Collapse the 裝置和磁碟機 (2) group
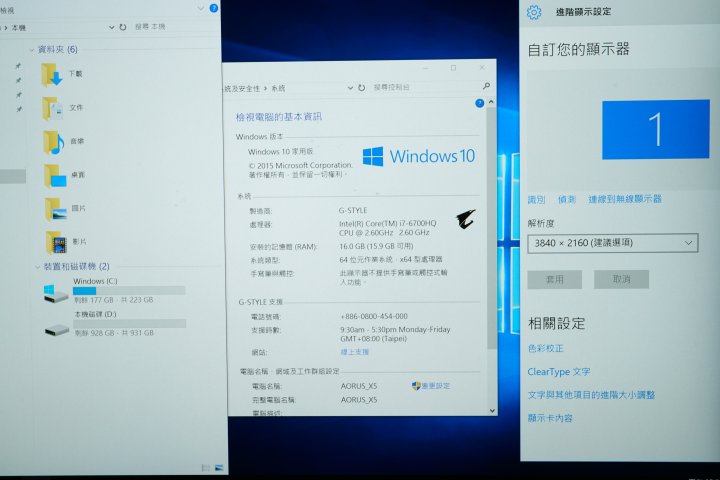 pos(37,267)
